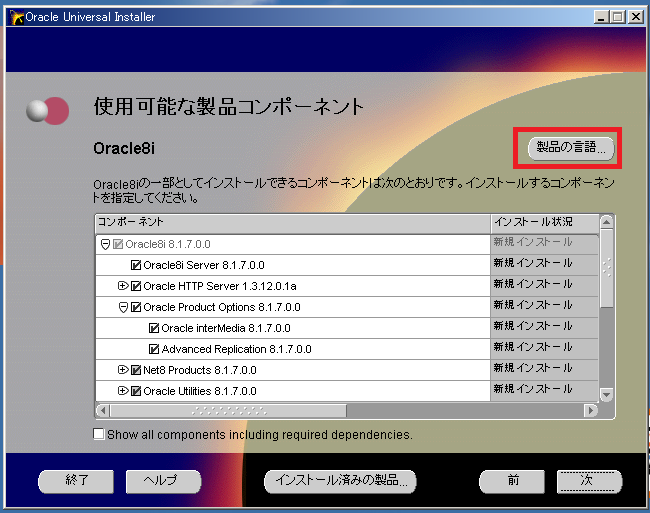Expand the Net8 Products node
Viewport: 650px width, 513px height.
pyautogui.click(x=123, y=370)
